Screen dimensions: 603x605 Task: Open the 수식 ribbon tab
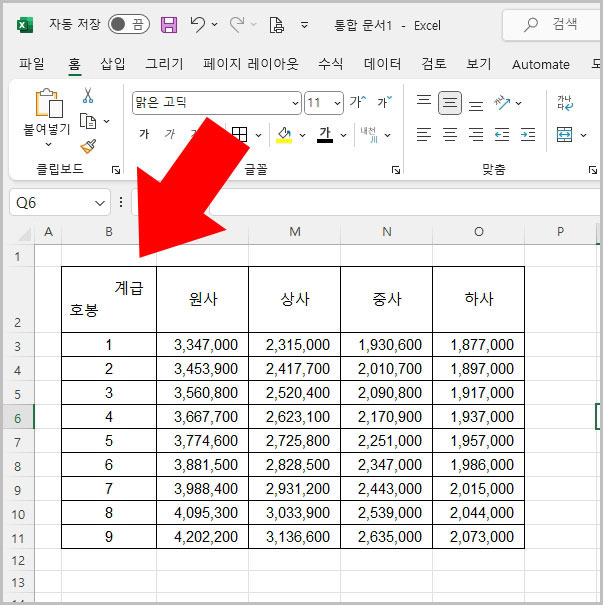point(331,64)
